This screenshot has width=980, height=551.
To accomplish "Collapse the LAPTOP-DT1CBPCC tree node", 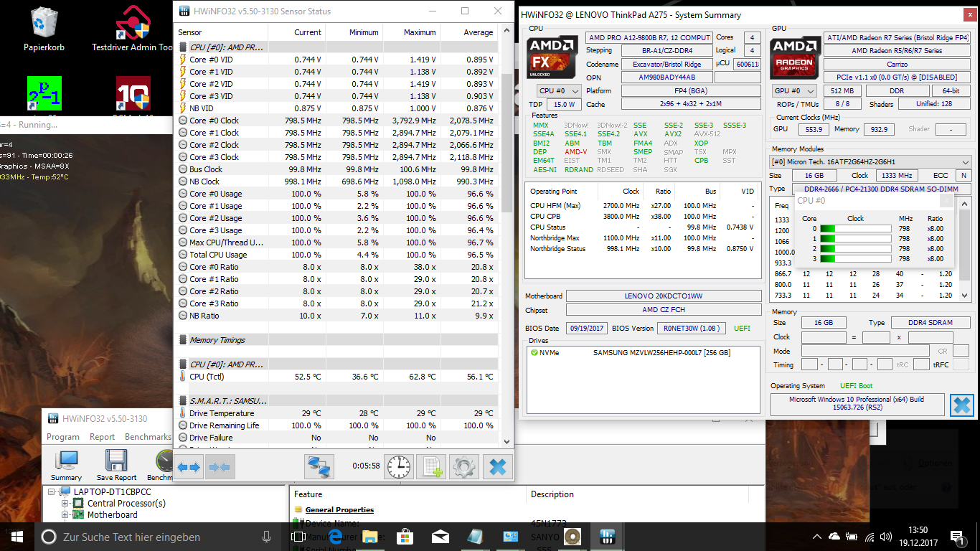I will 52,492.
